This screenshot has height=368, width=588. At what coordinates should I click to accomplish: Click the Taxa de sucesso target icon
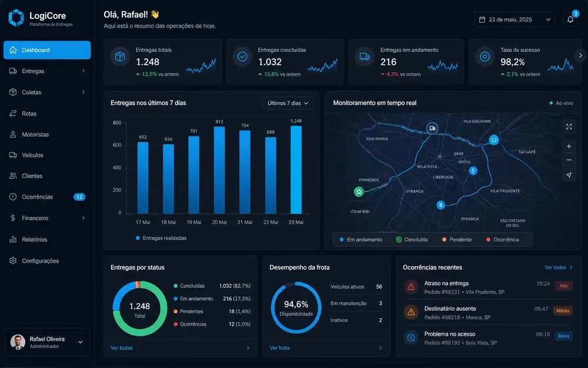485,57
